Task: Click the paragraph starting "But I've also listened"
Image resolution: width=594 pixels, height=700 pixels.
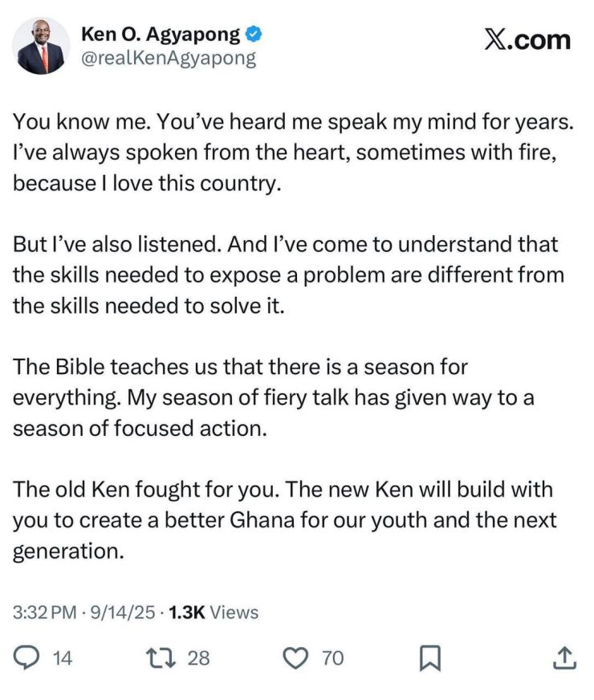Action: click(x=288, y=275)
